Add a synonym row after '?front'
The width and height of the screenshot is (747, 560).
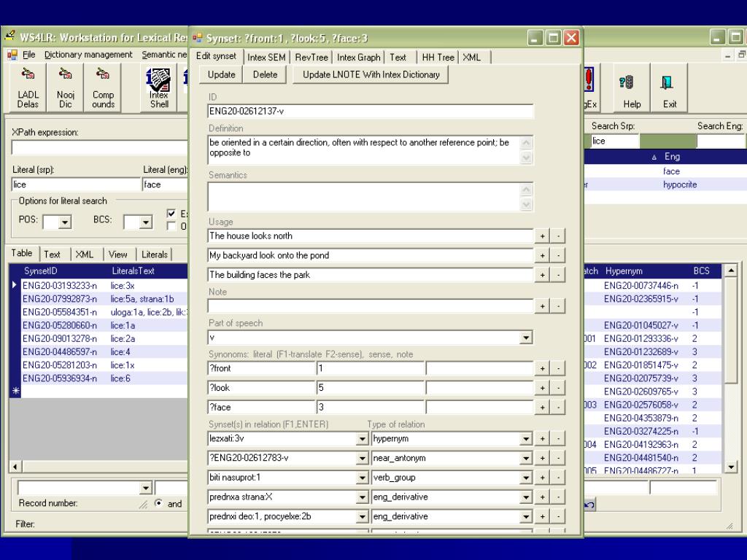(x=542, y=368)
